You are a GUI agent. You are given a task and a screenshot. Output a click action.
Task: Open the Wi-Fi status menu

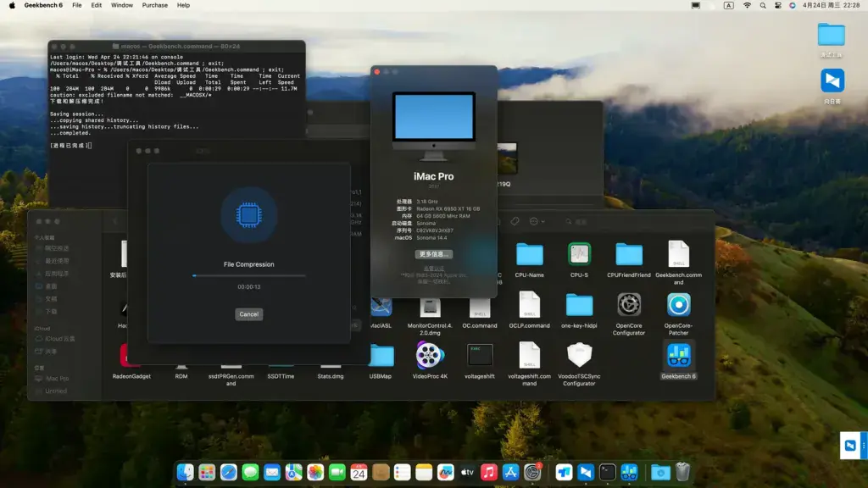747,6
